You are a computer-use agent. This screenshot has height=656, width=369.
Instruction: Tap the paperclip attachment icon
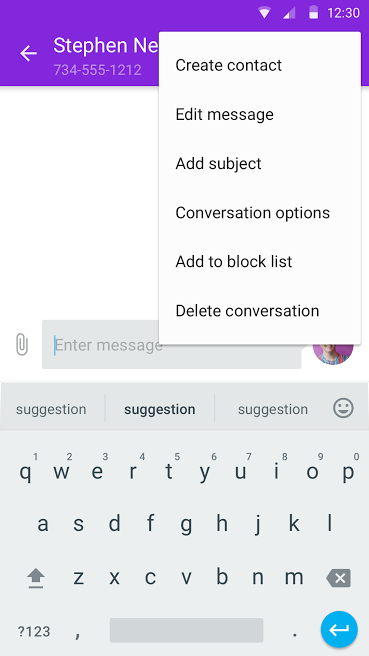pyautogui.click(x=22, y=345)
